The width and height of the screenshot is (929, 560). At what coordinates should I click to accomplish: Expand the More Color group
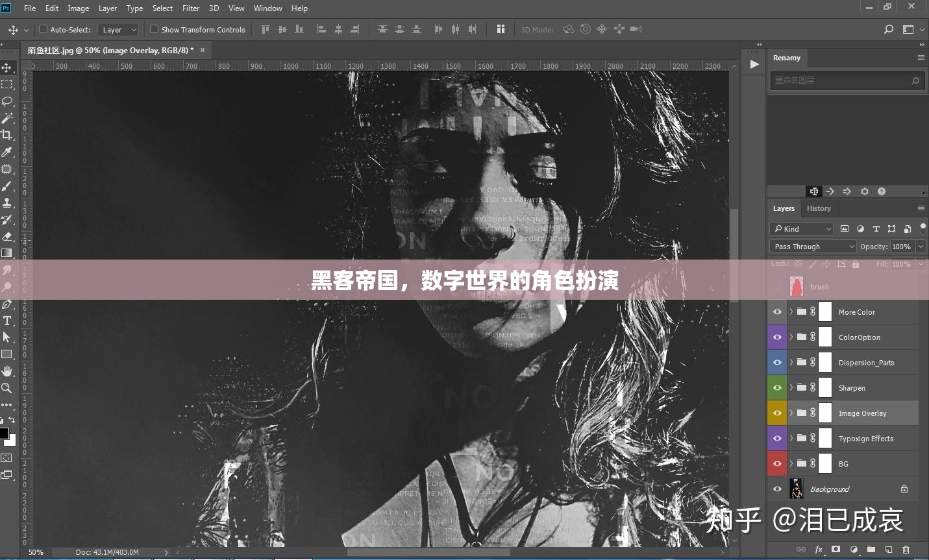coord(791,312)
